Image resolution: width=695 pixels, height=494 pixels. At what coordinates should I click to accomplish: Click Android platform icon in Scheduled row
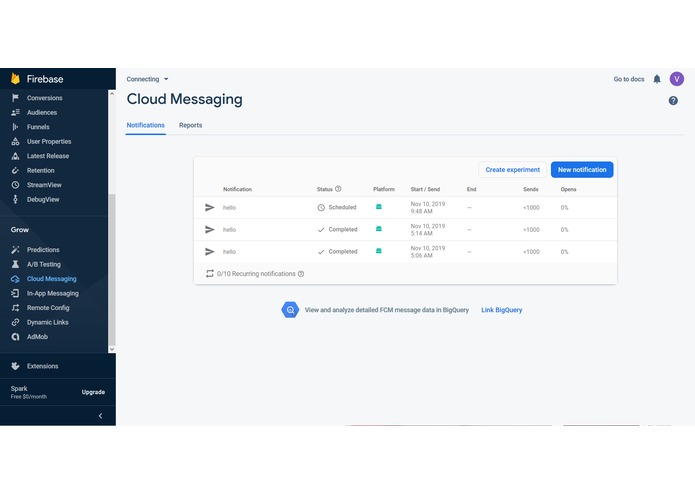(x=379, y=206)
